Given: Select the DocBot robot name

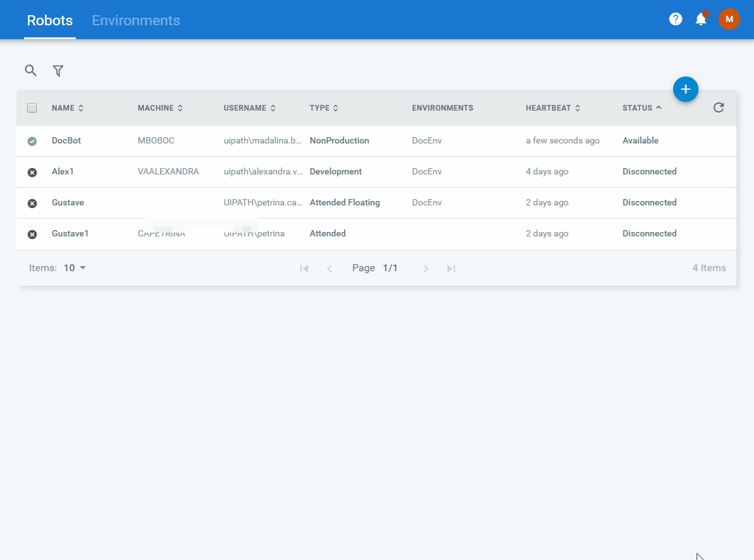Looking at the screenshot, I should tap(66, 140).
